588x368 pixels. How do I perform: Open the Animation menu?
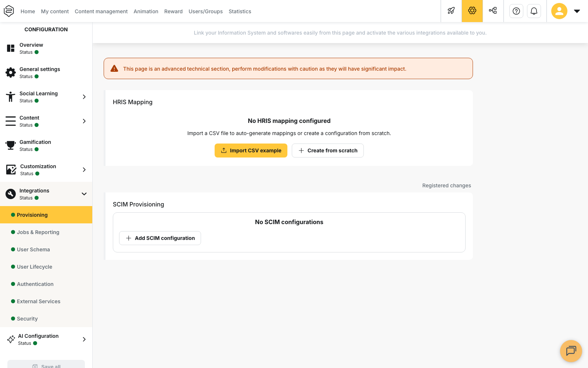pos(146,11)
